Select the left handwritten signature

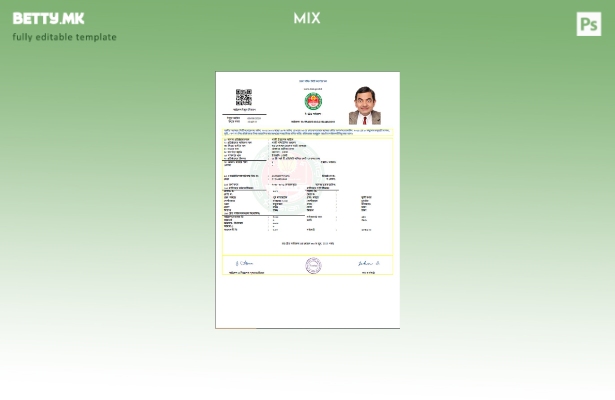pos(244,263)
